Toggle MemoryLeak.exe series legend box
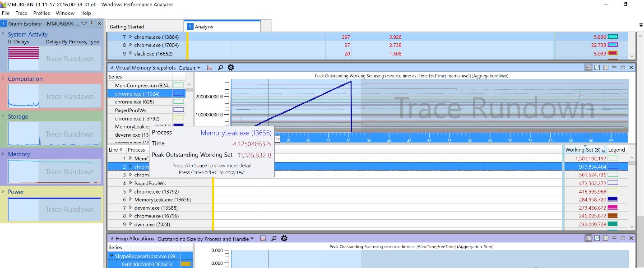Image resolution: width=644 pixels, height=268 pixels. click(x=179, y=126)
